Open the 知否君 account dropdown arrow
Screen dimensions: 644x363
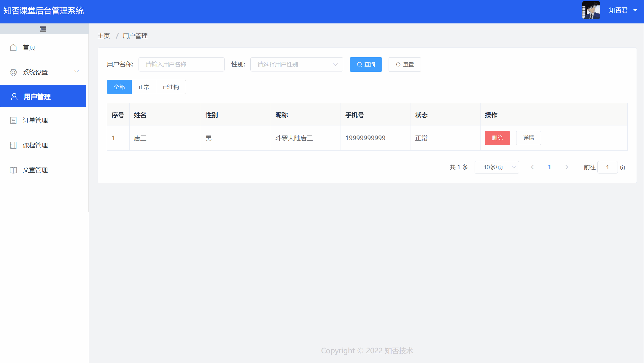tap(635, 10)
